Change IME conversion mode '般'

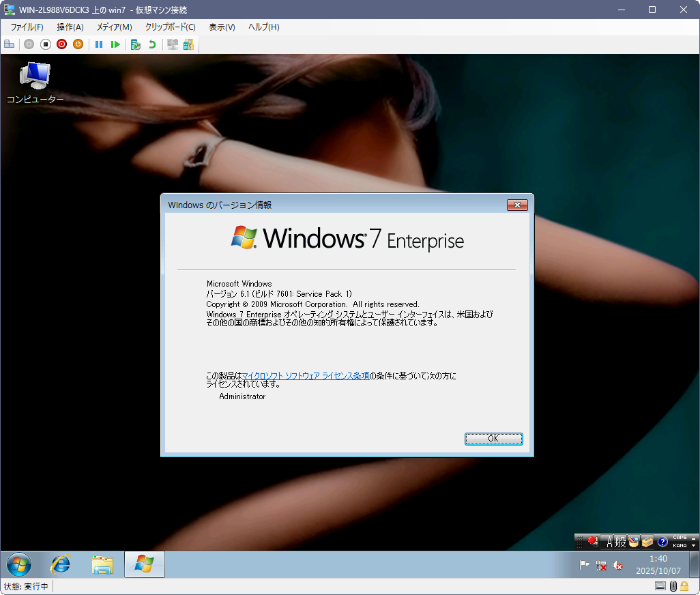click(621, 542)
